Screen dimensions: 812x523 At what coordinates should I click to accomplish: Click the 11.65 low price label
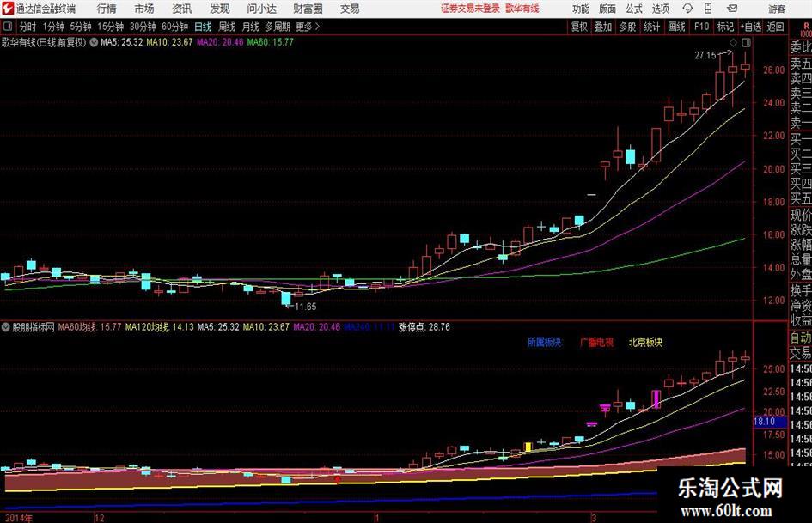tap(306, 307)
